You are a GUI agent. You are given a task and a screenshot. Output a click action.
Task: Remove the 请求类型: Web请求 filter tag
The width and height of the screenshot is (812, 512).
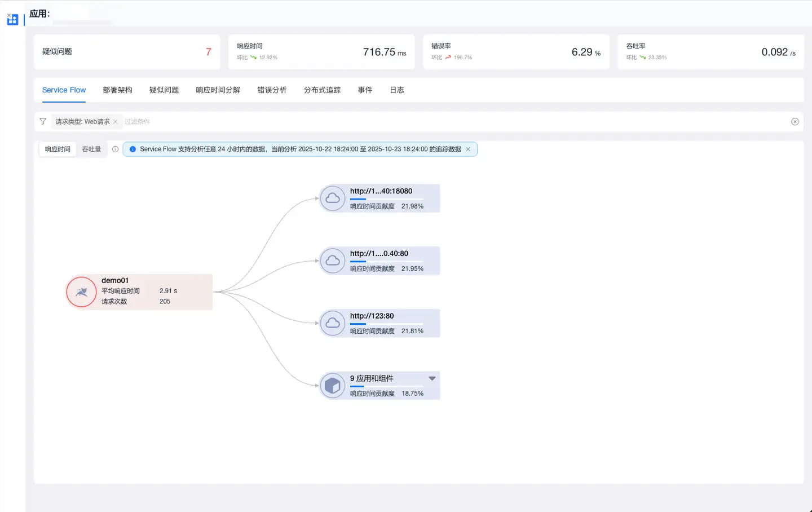(x=115, y=122)
